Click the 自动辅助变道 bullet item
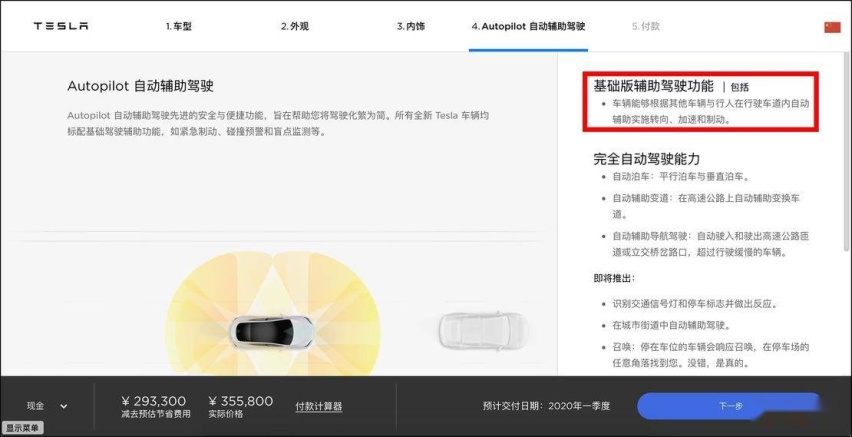The image size is (852, 437). click(x=706, y=206)
